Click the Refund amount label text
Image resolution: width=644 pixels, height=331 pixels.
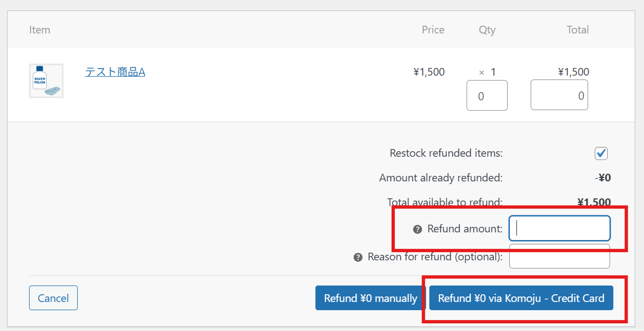pos(464,229)
